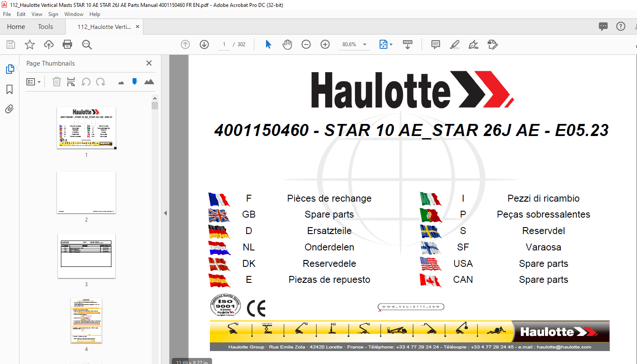Switch to the Home tab
The image size is (637, 364).
click(16, 27)
